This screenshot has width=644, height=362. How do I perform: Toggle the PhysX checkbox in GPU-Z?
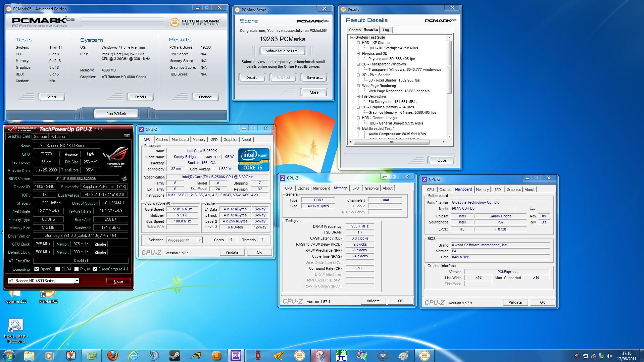click(77, 269)
